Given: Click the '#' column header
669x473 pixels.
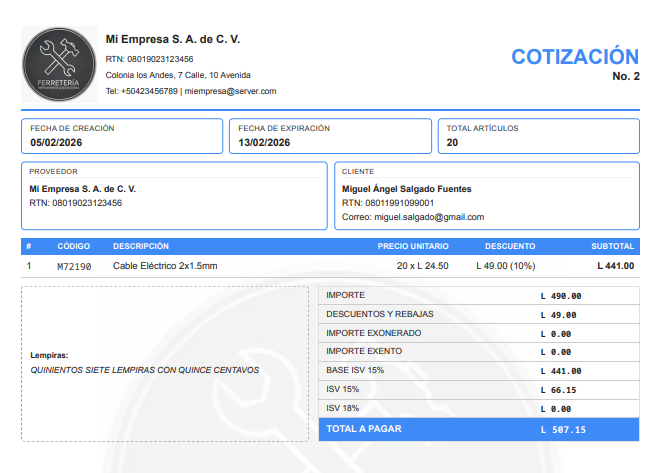Looking at the screenshot, I should click(x=29, y=247).
